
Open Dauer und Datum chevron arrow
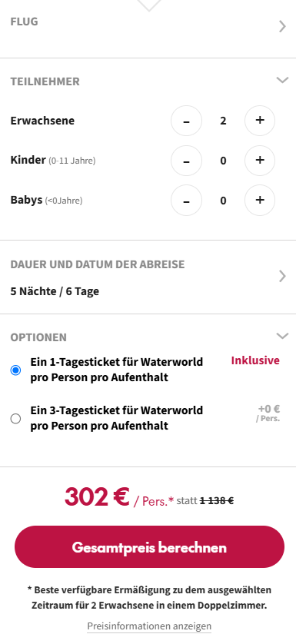click(x=282, y=276)
